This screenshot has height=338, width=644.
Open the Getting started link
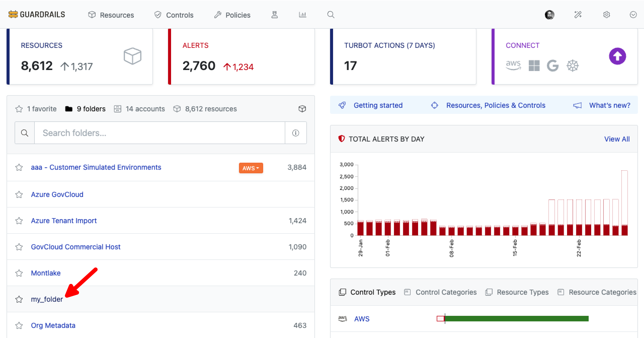[378, 105]
